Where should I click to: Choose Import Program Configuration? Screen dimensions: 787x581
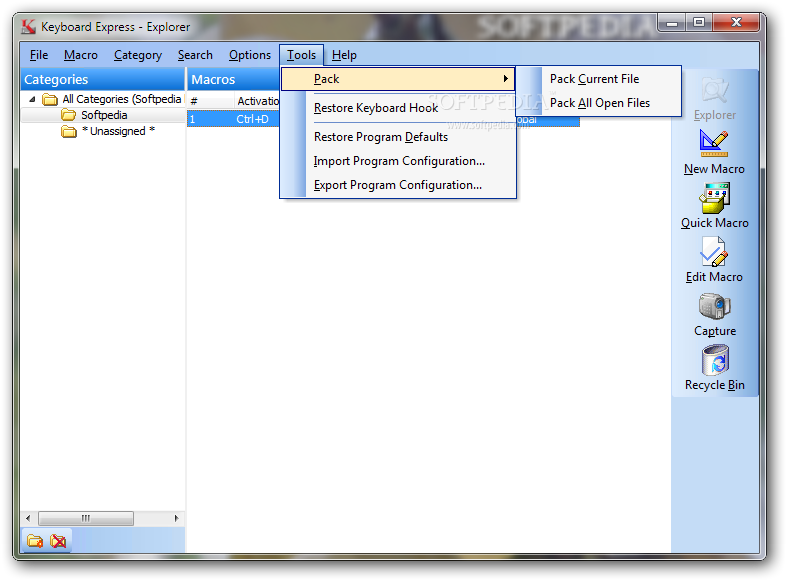[398, 161]
